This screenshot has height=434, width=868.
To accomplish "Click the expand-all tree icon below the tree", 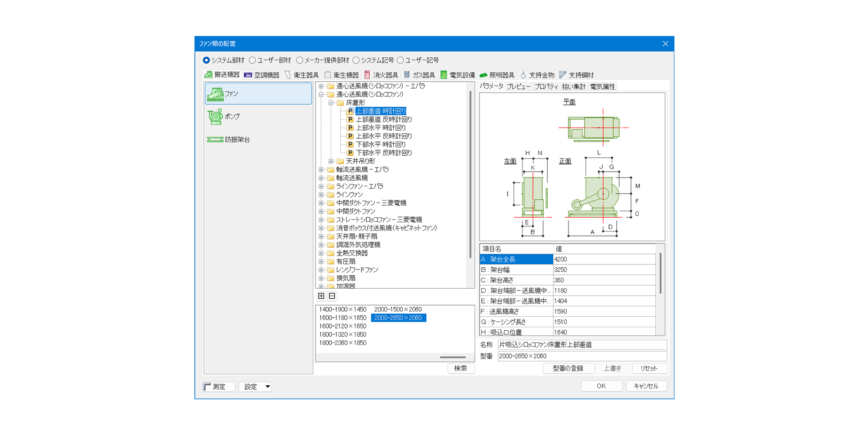I will tap(321, 296).
